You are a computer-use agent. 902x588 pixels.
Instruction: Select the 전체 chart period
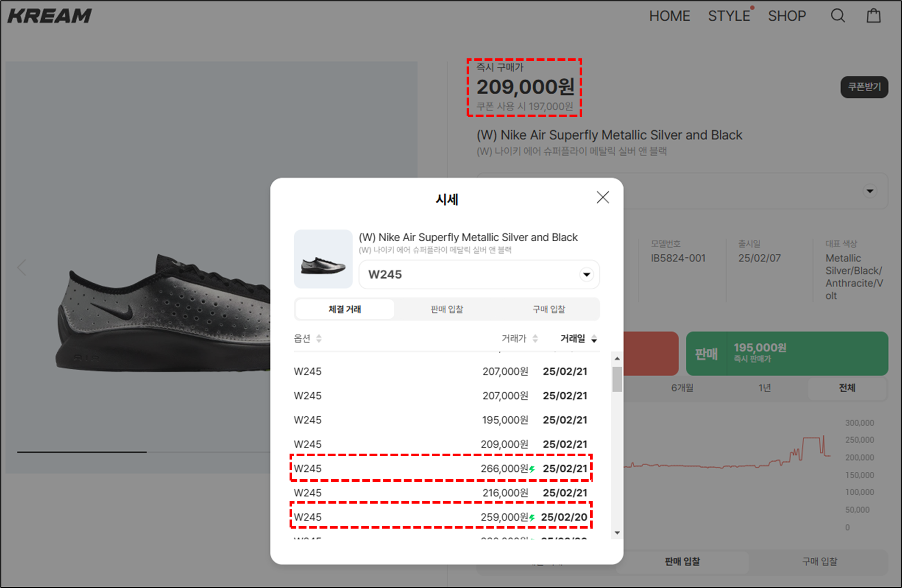[x=847, y=388]
